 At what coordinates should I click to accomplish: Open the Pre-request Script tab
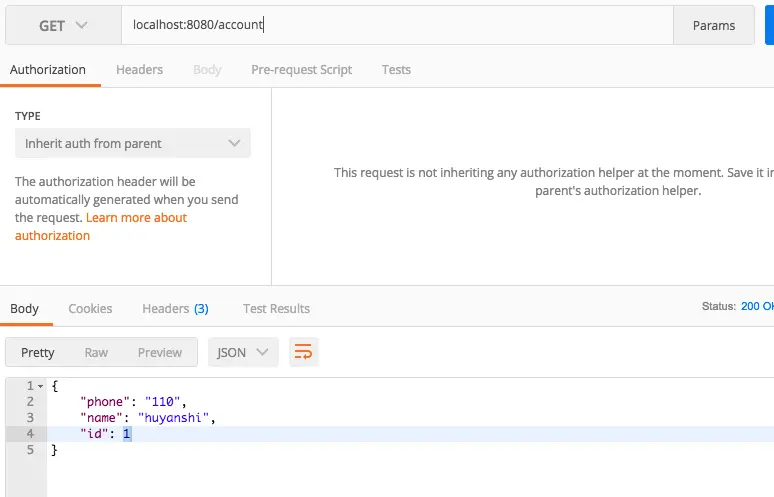tap(302, 70)
